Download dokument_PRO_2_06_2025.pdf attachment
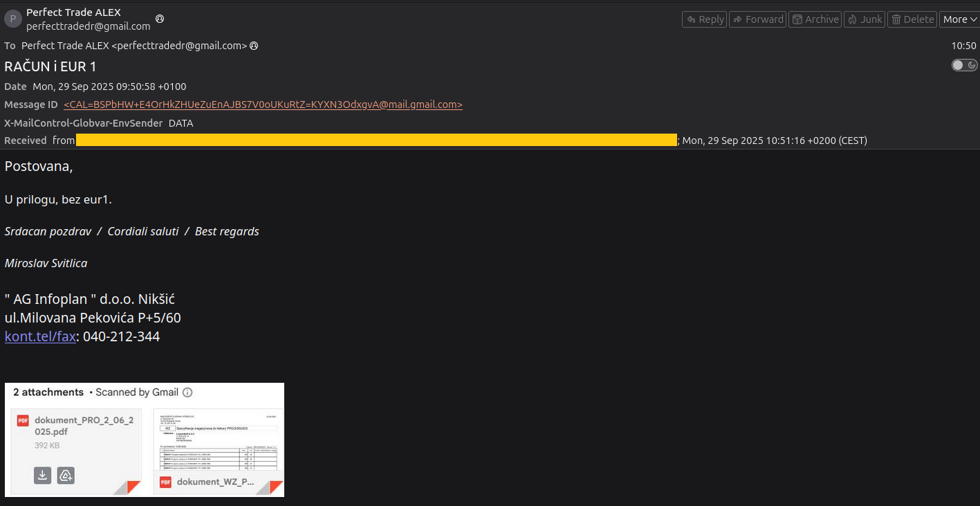The image size is (980, 506). 43,476
